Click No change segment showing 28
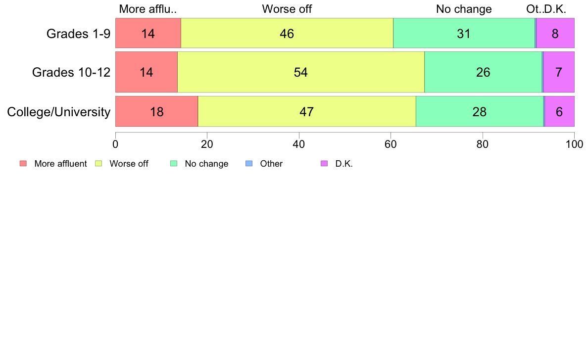The image size is (588, 364). [x=480, y=112]
